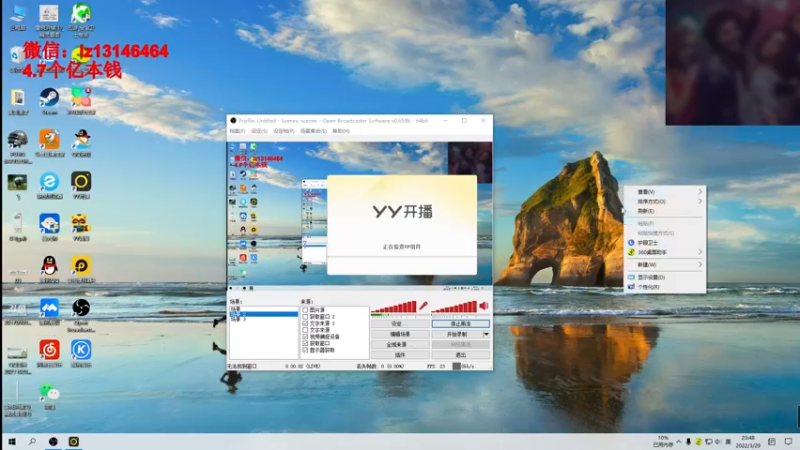800x450 pixels.
Task: Open the Recycle Bin desktop icon
Action: pos(16,55)
